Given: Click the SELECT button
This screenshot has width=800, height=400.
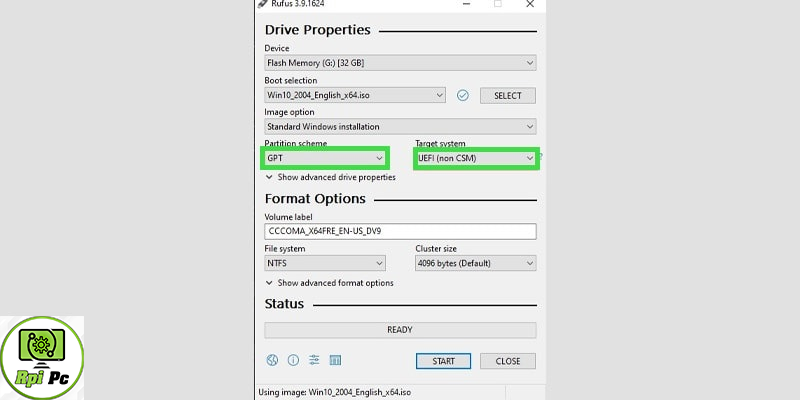Looking at the screenshot, I should point(508,95).
